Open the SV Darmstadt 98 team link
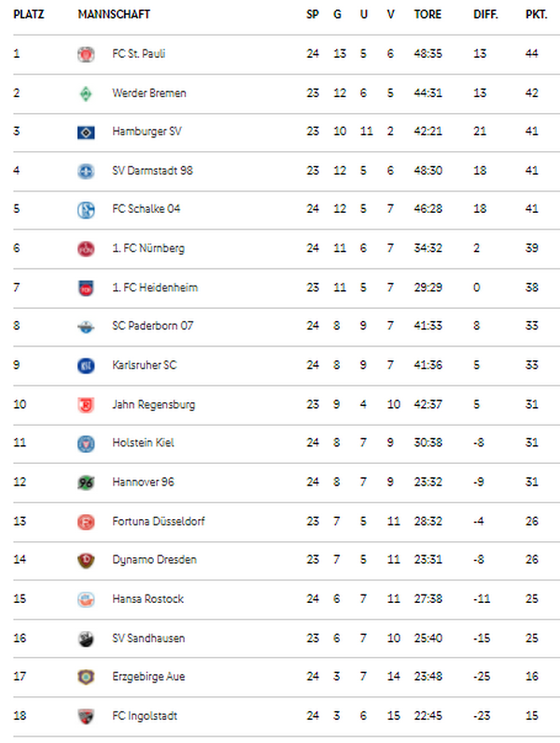 pos(152,171)
